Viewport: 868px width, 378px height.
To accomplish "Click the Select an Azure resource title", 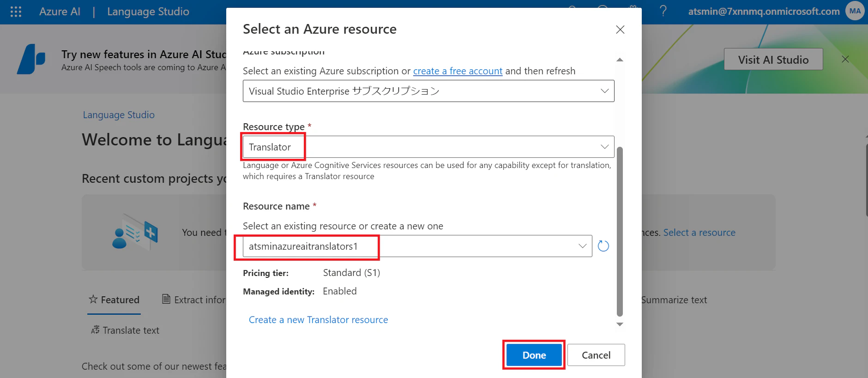I will (x=319, y=29).
